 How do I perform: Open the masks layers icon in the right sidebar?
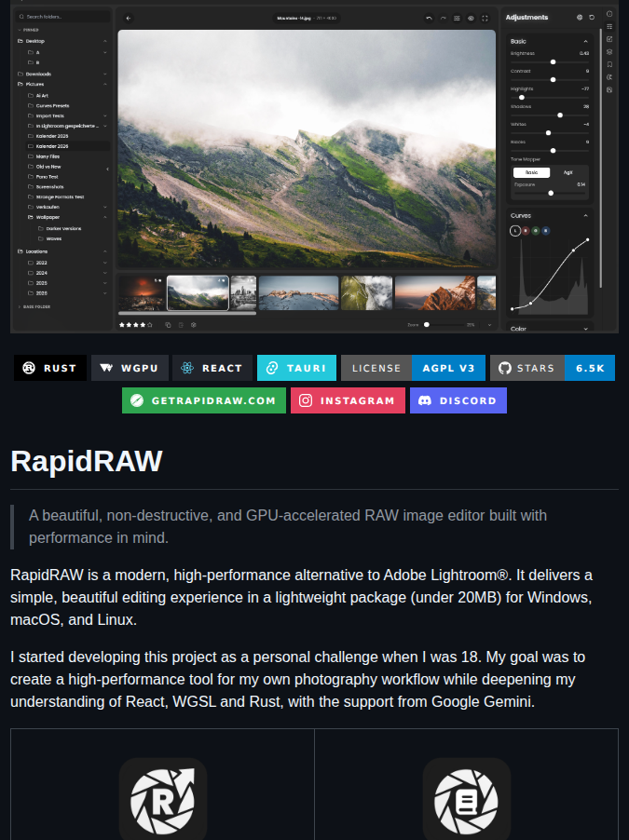coord(609,52)
